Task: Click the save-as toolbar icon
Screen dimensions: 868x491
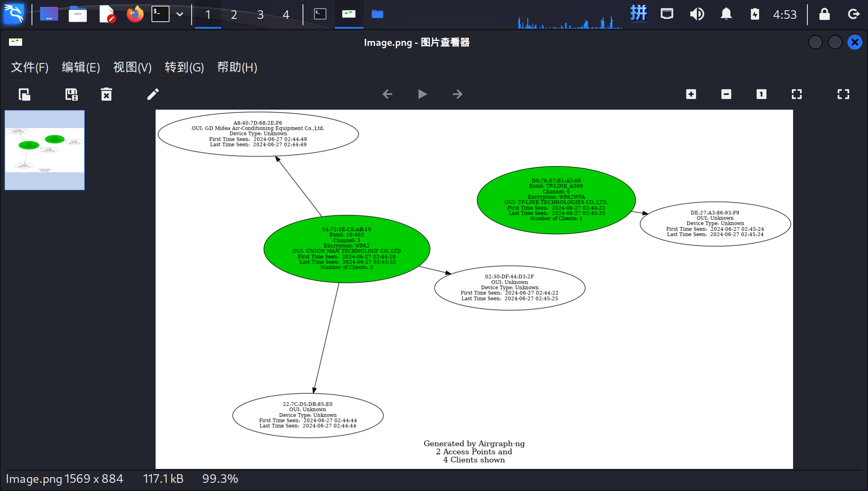Action: pos(72,95)
